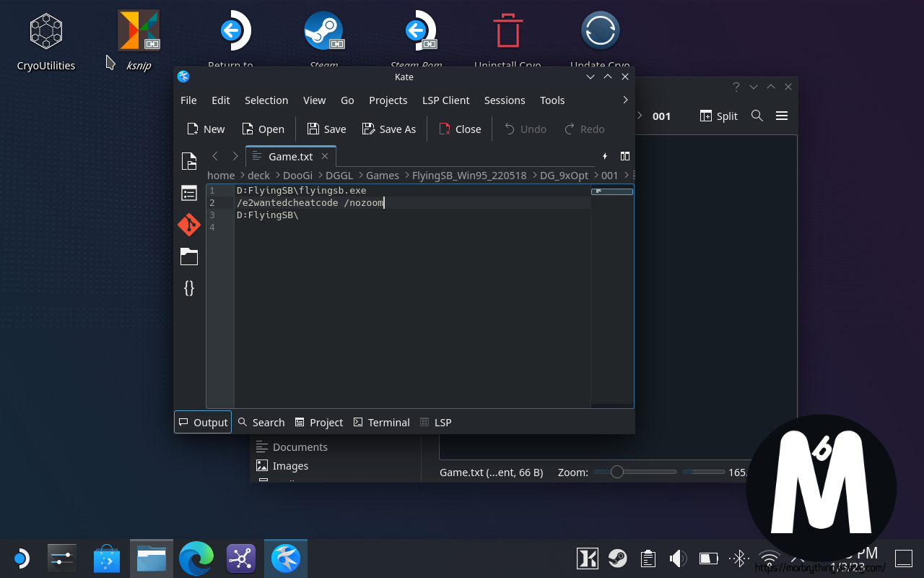
Task: Click line /e2wantedcheatcode /nozoom
Action: (x=310, y=203)
